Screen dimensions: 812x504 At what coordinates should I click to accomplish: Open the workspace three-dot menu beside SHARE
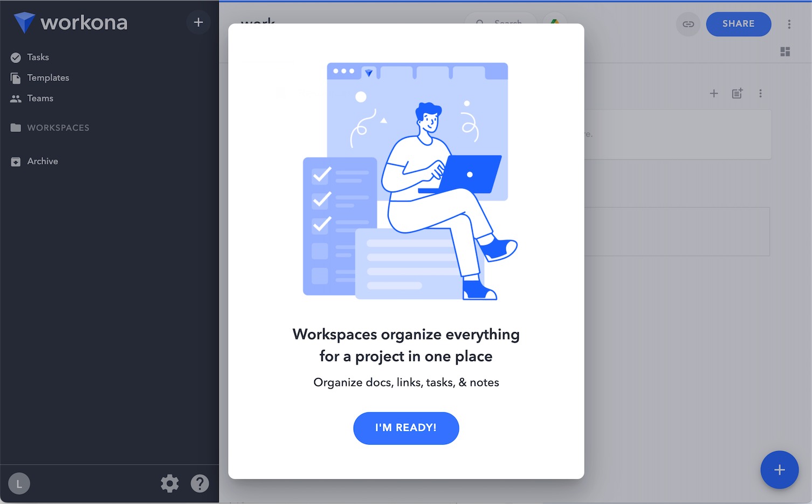click(x=789, y=24)
